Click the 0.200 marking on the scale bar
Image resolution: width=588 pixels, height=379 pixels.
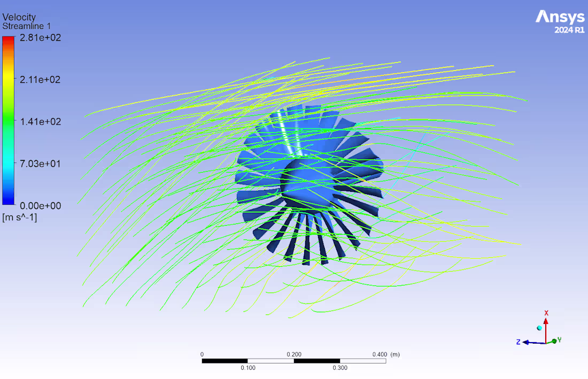point(294,354)
